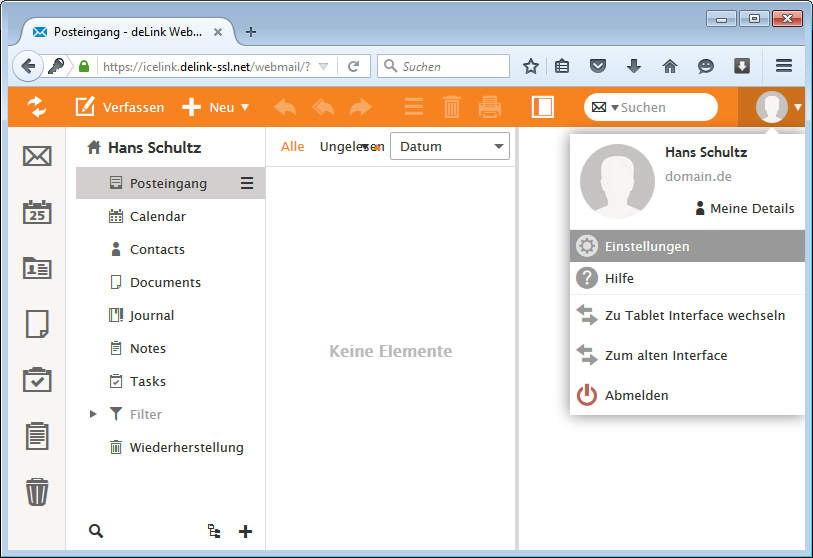Click the webmail Suchen search field
813x558 pixels.
tap(663, 107)
